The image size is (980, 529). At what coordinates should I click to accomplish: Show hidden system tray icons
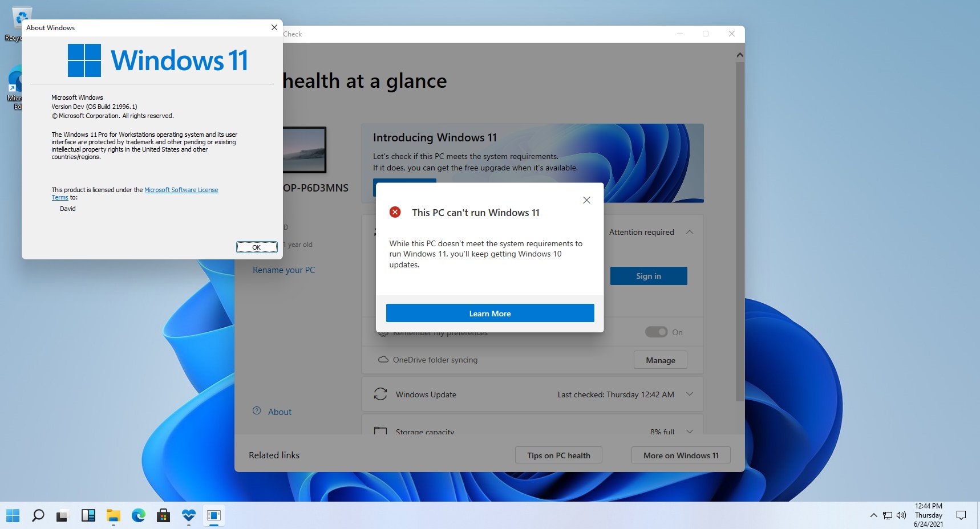coord(873,516)
